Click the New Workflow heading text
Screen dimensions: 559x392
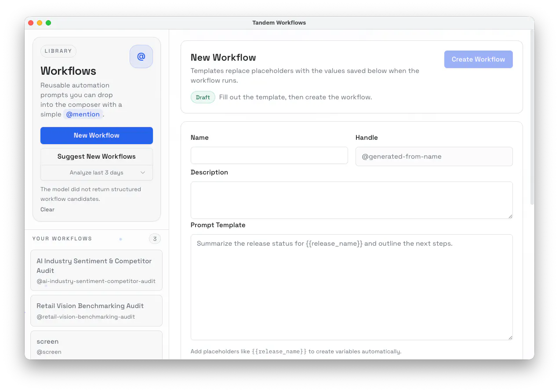[x=223, y=58]
